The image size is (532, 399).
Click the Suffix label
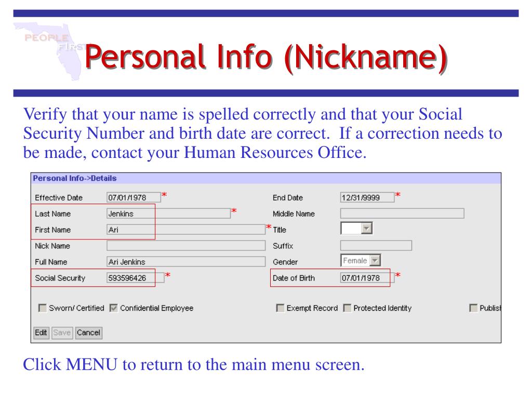[x=283, y=246]
